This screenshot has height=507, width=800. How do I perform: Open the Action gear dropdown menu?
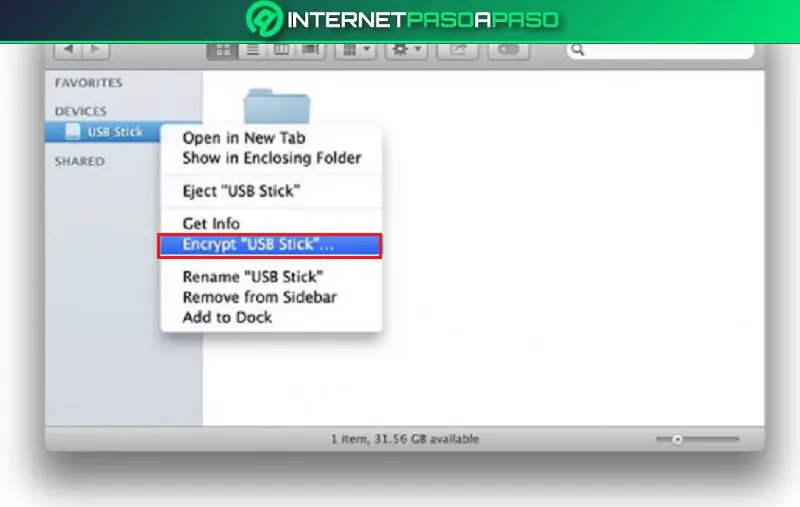406,50
